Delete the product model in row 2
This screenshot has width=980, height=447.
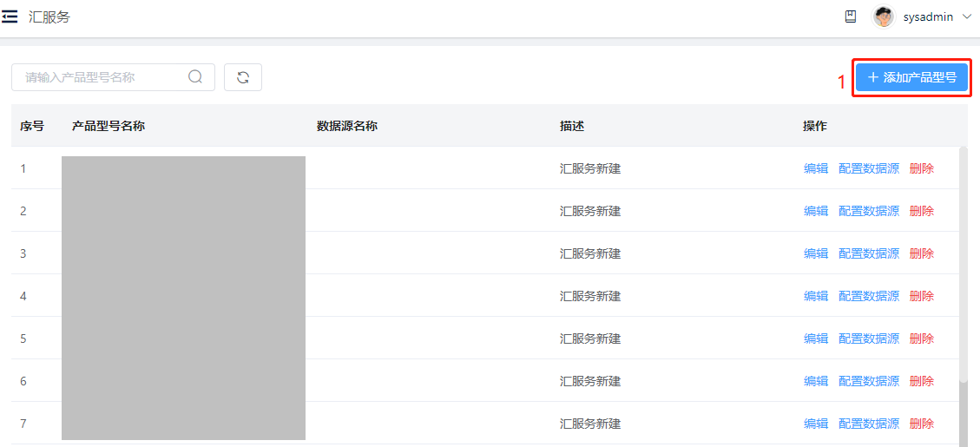click(x=922, y=211)
